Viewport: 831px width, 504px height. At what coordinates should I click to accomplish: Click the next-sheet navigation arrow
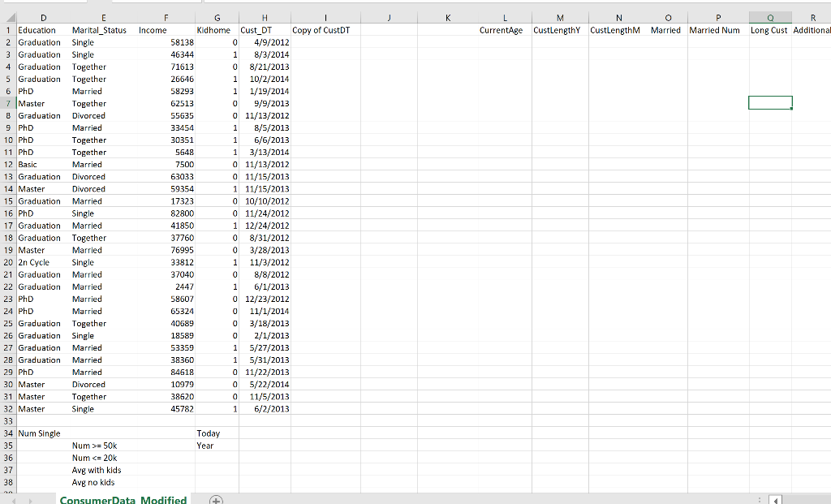(31, 499)
